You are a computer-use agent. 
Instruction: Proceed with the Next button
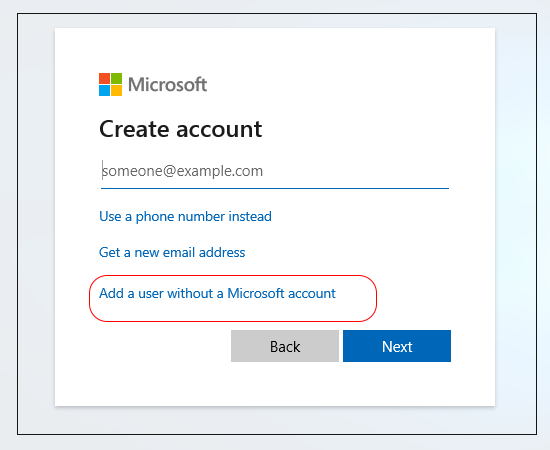[397, 346]
